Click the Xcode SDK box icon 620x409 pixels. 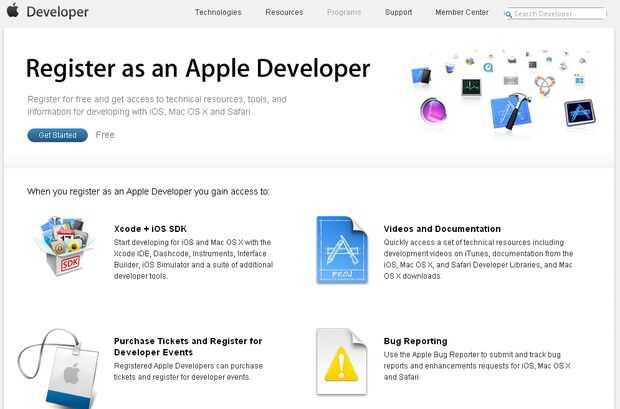point(65,246)
